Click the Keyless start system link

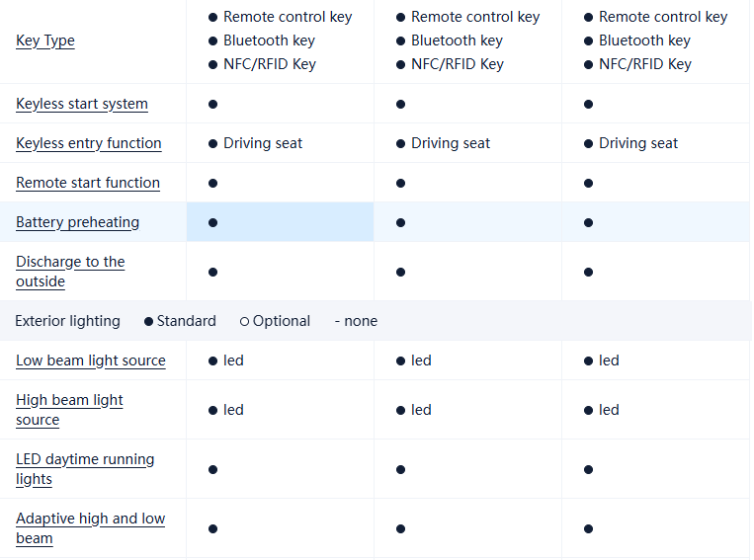pos(82,104)
